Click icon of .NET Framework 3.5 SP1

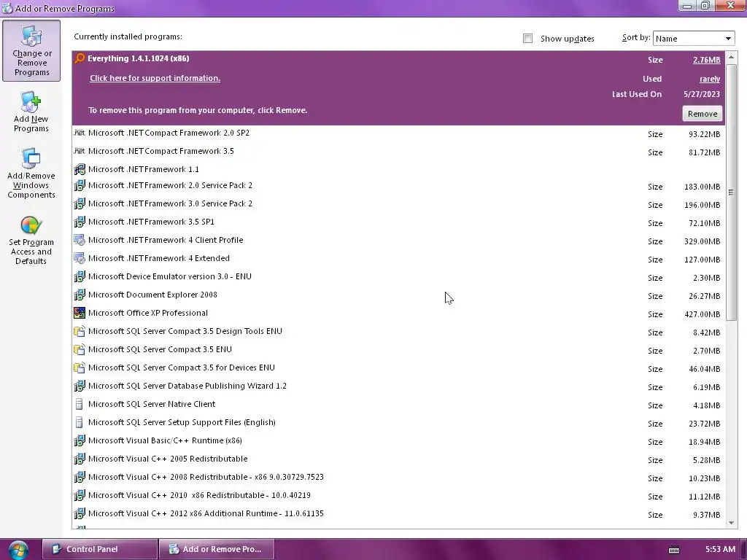pyautogui.click(x=80, y=222)
